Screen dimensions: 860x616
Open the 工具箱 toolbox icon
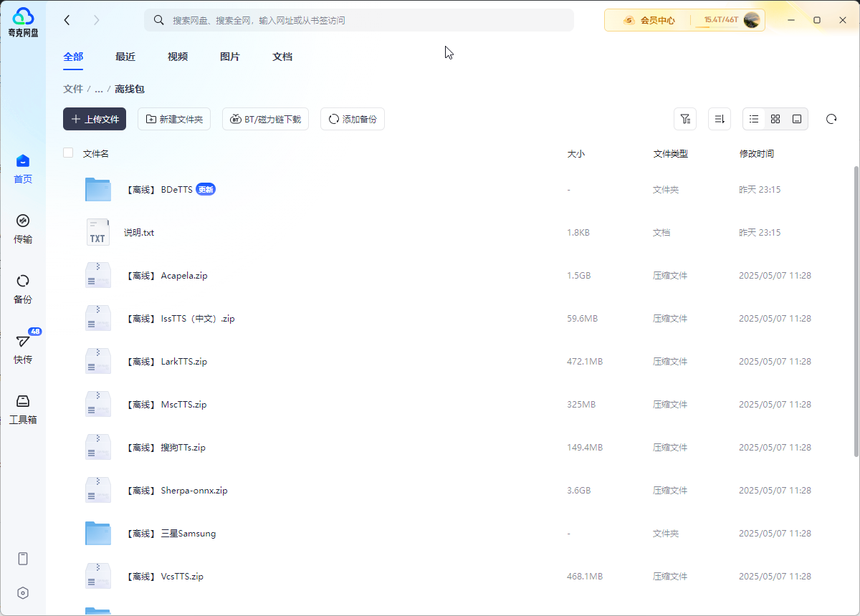[x=23, y=401]
